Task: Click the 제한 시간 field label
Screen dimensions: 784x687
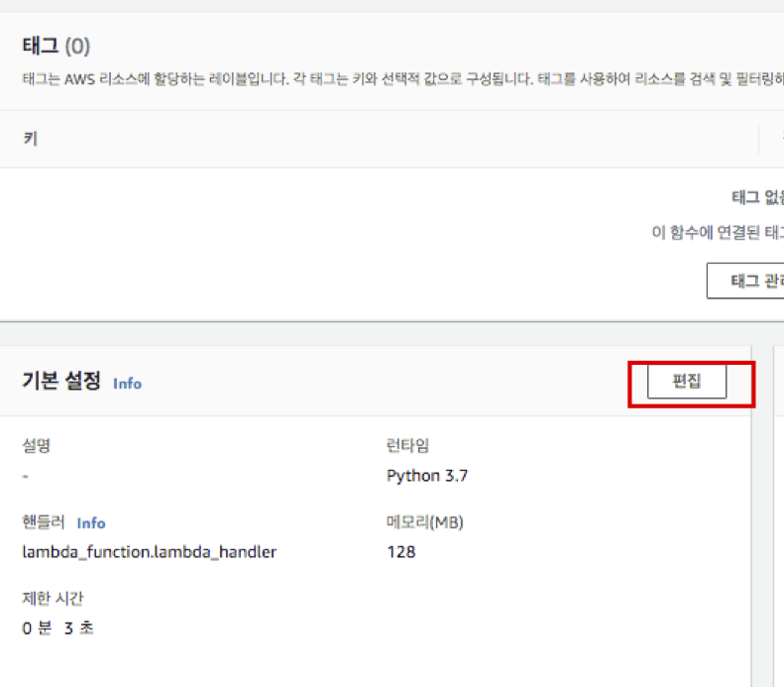Action: (x=54, y=598)
